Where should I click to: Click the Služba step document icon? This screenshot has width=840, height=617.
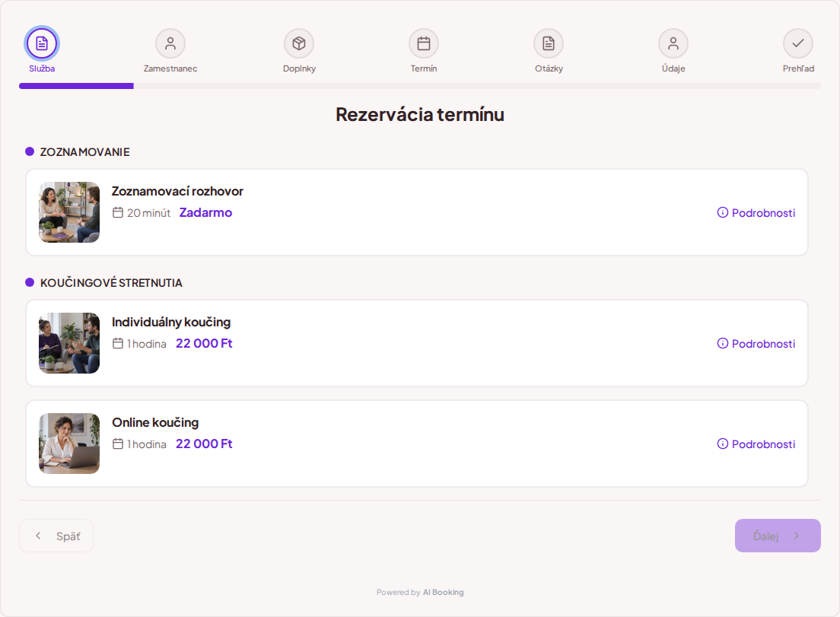click(42, 43)
